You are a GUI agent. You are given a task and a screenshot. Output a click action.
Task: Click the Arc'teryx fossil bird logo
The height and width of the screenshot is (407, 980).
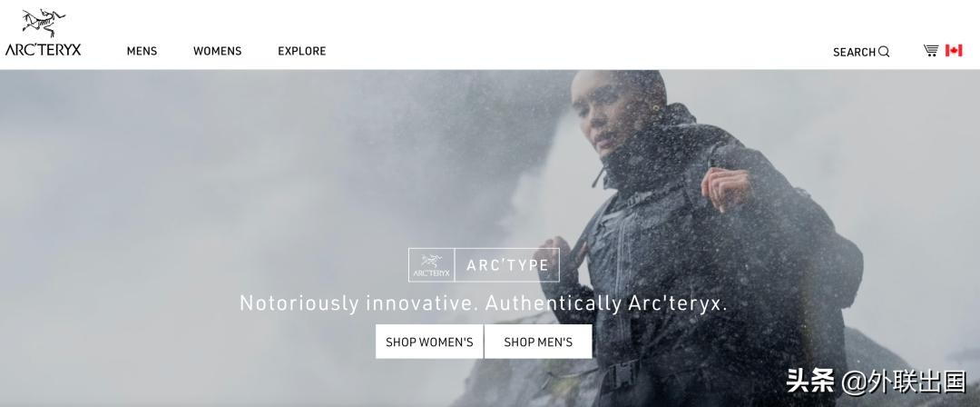click(x=44, y=24)
